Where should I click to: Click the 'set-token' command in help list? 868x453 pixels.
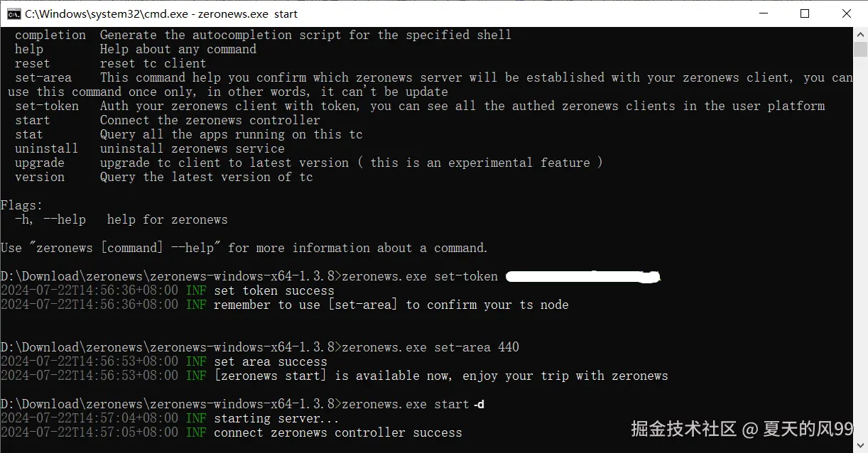point(47,106)
